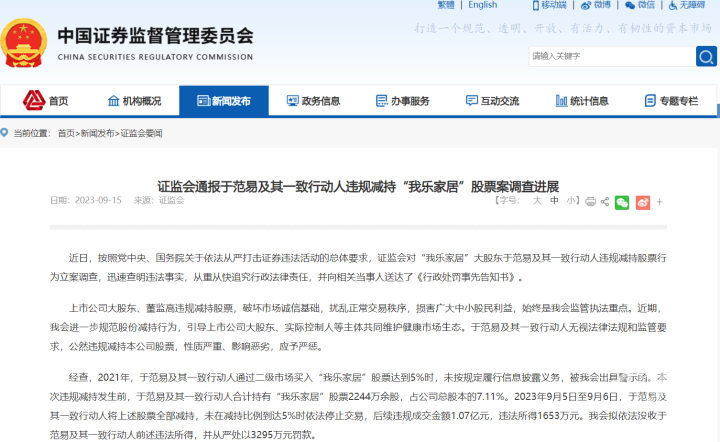Click the form icon beside 办事服务
Screen dimensions: 720x442
[382, 101]
